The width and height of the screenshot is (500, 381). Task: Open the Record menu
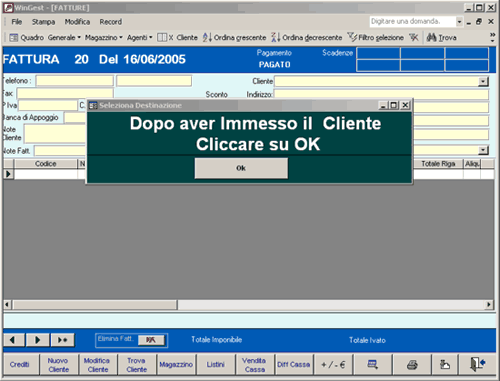tap(111, 22)
